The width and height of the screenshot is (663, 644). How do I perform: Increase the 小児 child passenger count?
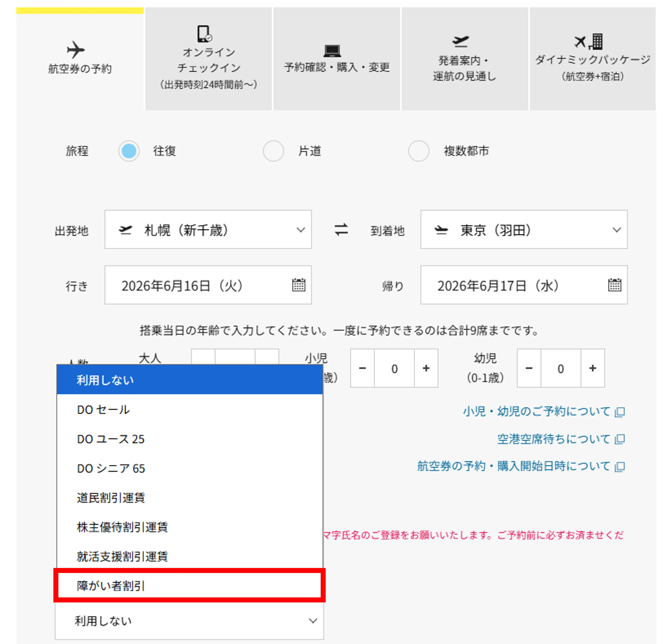[x=426, y=368]
